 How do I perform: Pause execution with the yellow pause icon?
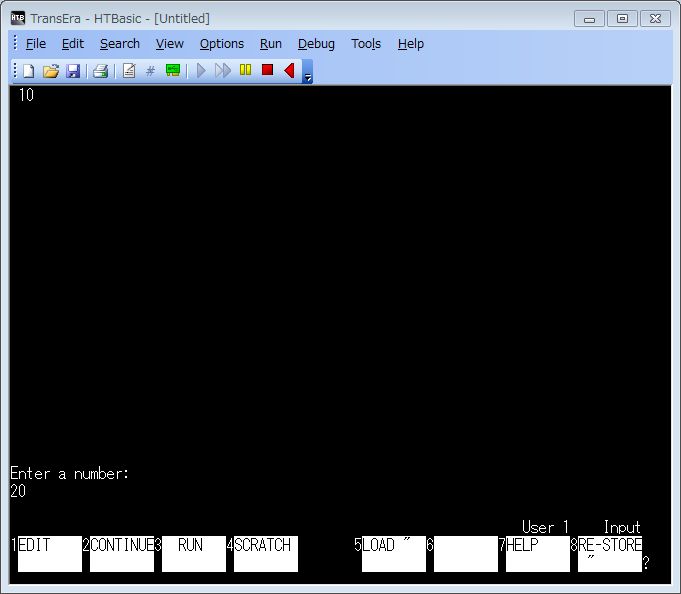245,69
